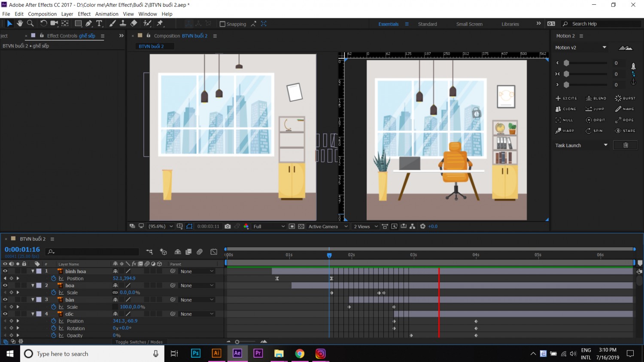Click the Motion 2 SPIN icon
Screen dimensions: 644x362
click(x=594, y=131)
